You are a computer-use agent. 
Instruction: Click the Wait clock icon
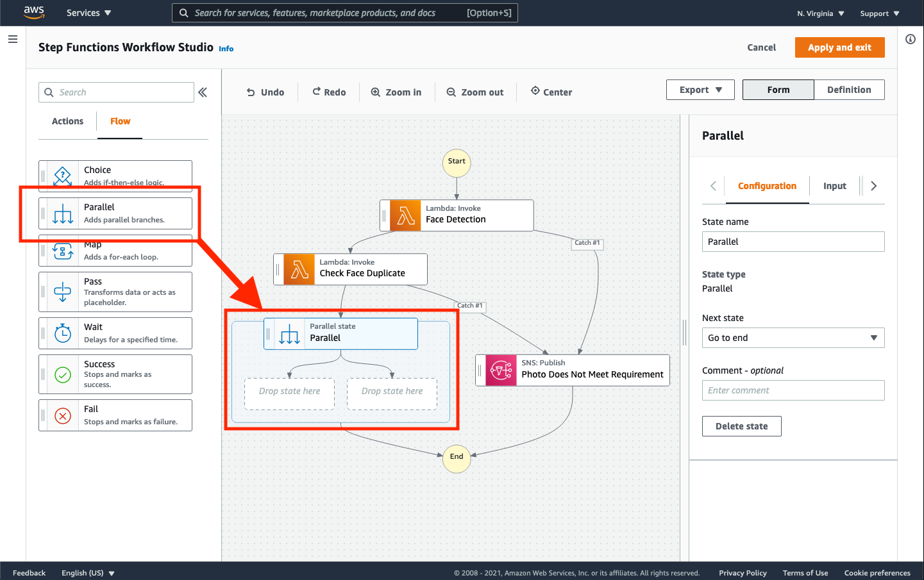[63, 333]
